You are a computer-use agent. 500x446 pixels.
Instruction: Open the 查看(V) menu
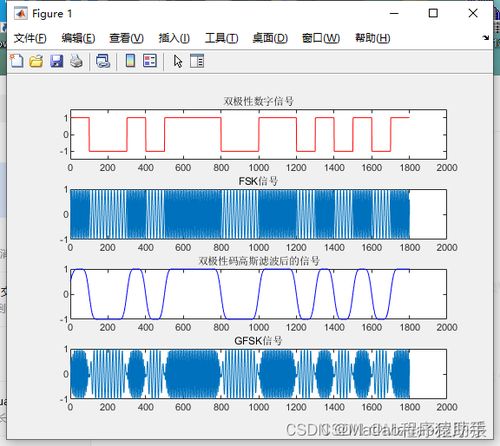127,38
